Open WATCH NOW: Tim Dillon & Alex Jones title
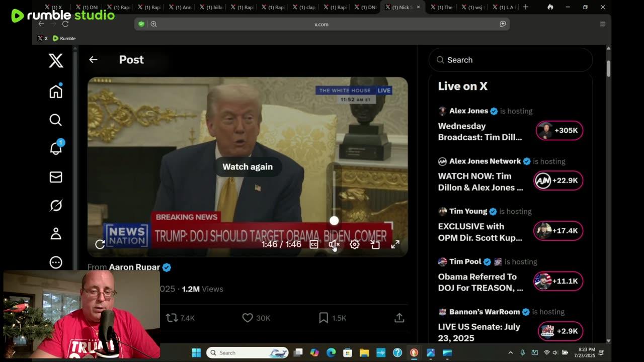This screenshot has height=362, width=644. (480, 182)
